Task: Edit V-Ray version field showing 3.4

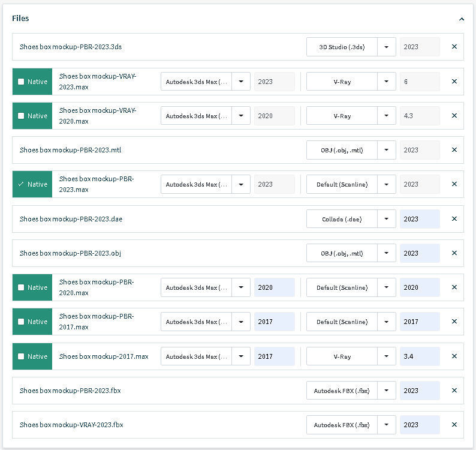Action: (419, 356)
